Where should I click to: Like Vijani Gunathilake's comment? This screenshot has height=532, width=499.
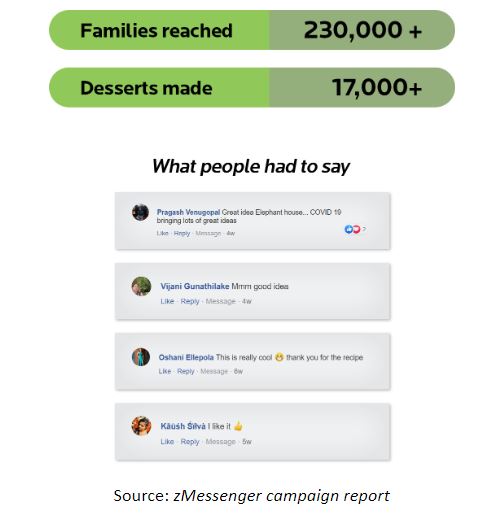(x=167, y=301)
